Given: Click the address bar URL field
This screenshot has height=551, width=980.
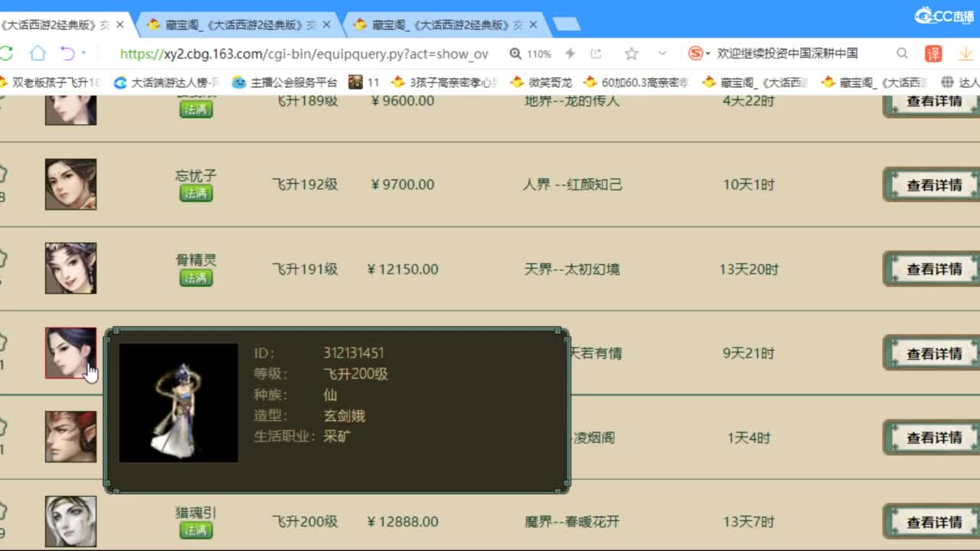Looking at the screenshot, I should [304, 54].
